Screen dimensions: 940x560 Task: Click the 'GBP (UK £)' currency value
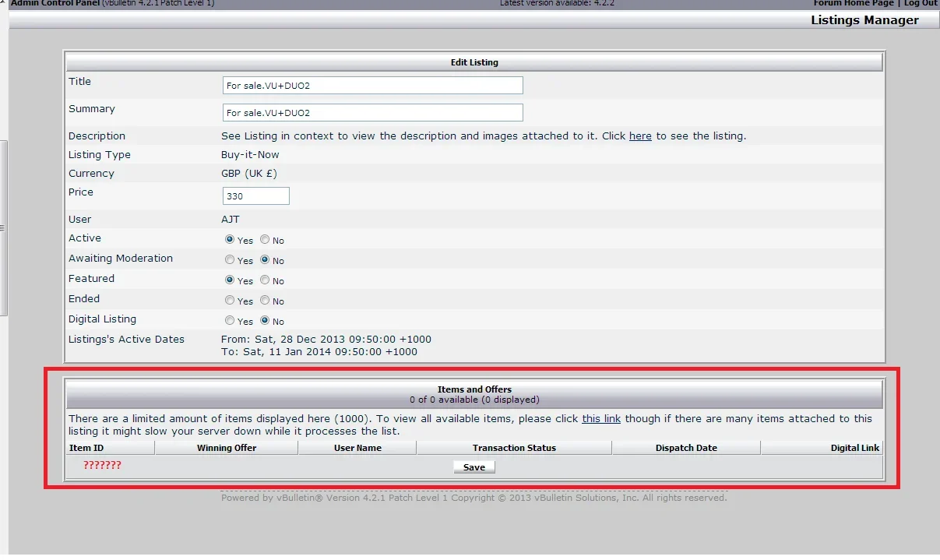249,174
